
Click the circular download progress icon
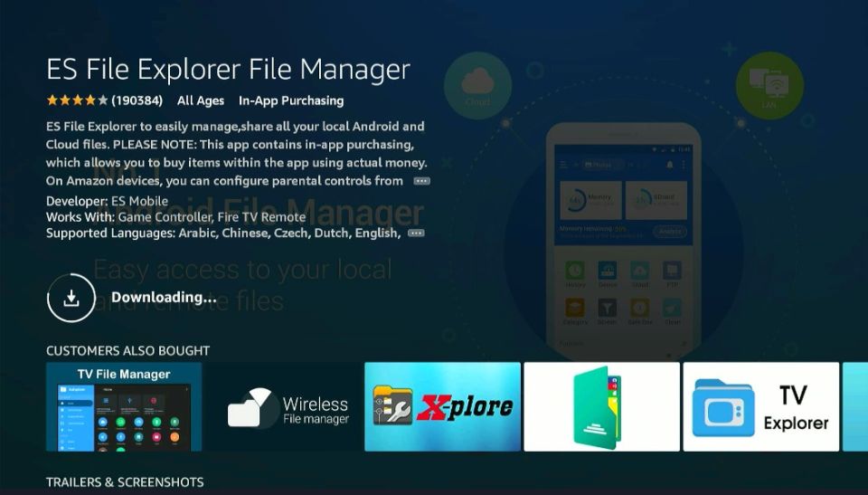point(71,298)
